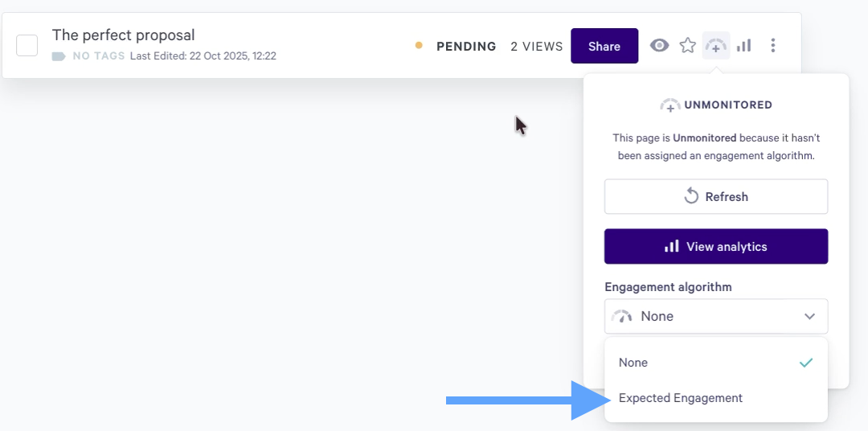Click the eye preview icon
Image resolution: width=868 pixels, height=431 pixels.
point(659,45)
